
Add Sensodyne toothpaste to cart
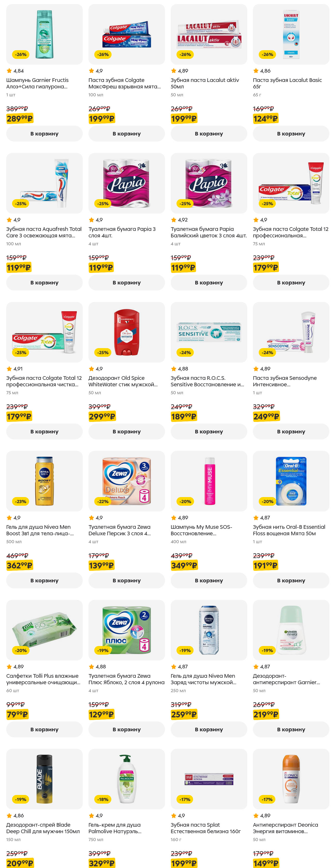pos(291,431)
